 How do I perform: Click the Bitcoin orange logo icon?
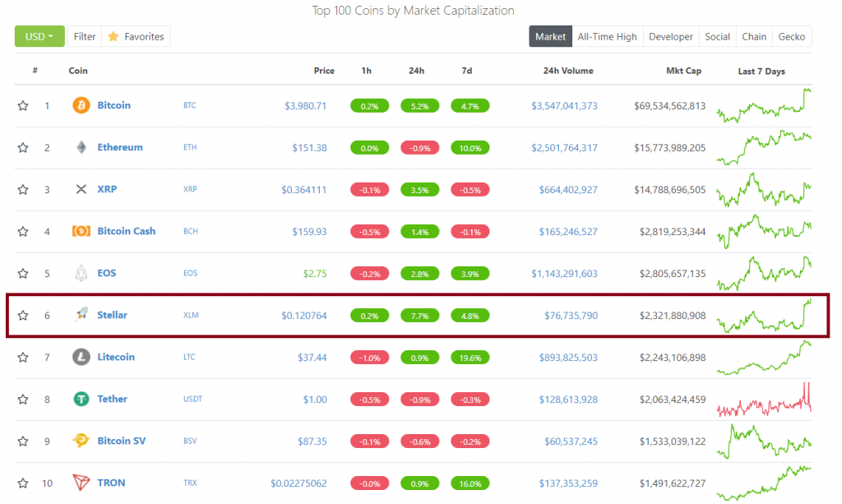(x=81, y=105)
